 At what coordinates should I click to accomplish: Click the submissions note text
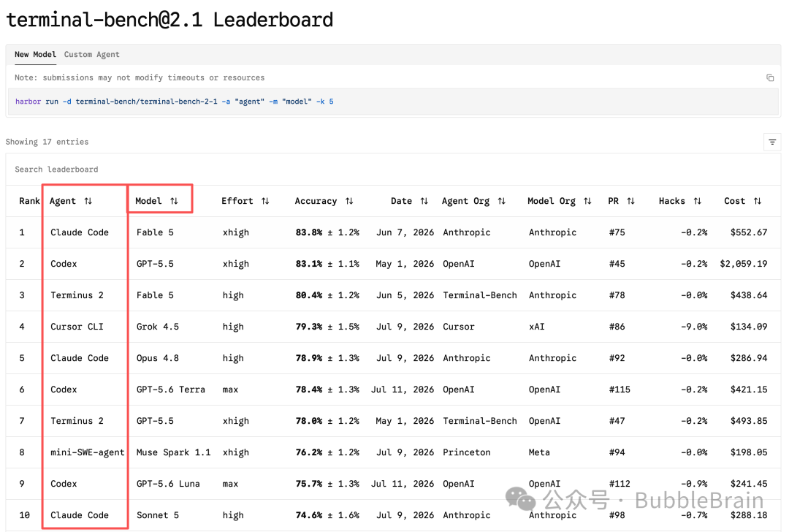click(x=140, y=77)
